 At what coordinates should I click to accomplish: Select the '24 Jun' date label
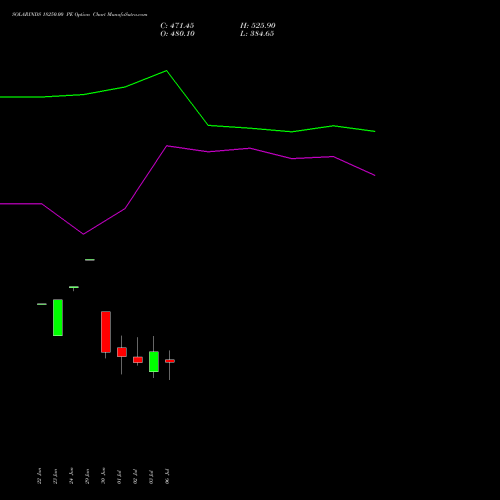(x=71, y=476)
